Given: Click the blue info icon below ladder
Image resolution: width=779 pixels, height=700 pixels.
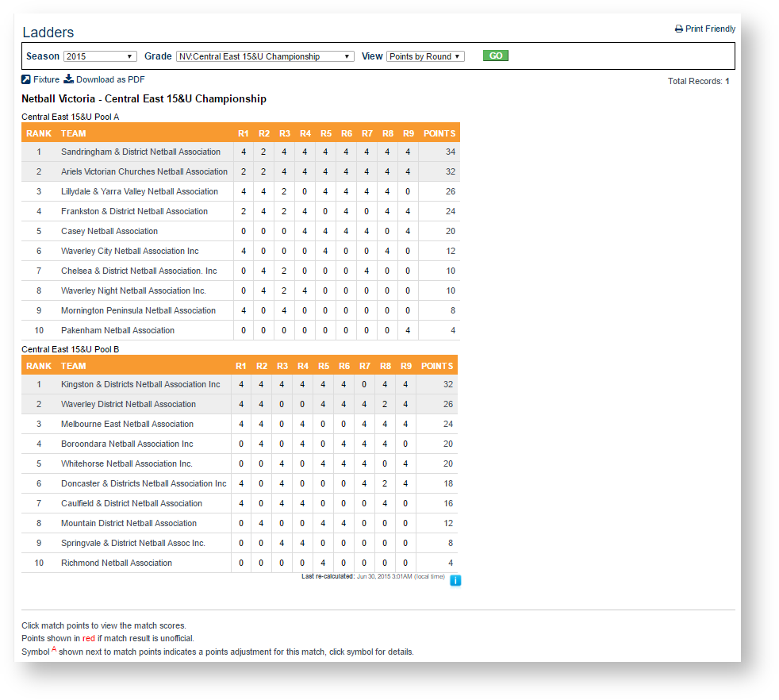Looking at the screenshot, I should click(x=455, y=580).
